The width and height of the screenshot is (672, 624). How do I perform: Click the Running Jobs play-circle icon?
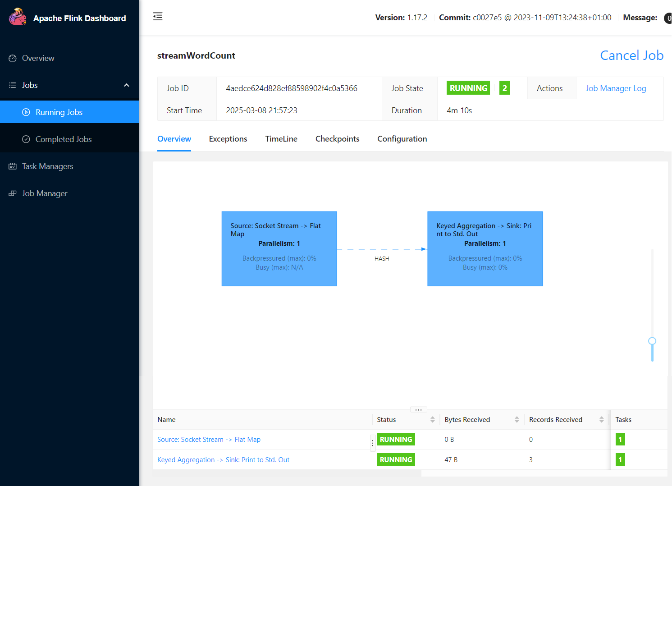click(26, 112)
